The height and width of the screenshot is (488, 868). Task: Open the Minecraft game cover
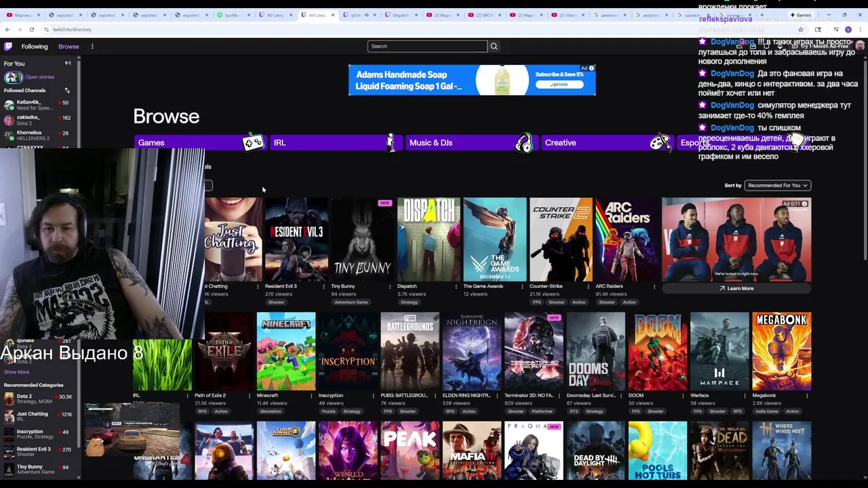286,351
